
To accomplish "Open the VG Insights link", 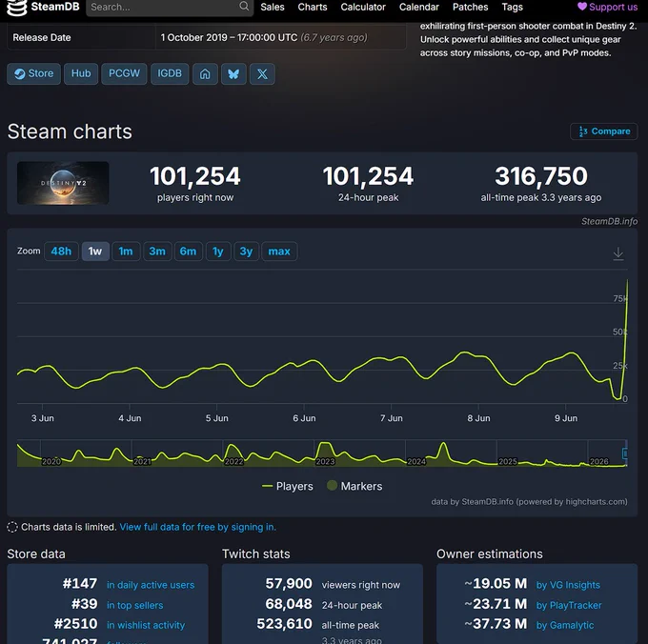I will tap(568, 585).
